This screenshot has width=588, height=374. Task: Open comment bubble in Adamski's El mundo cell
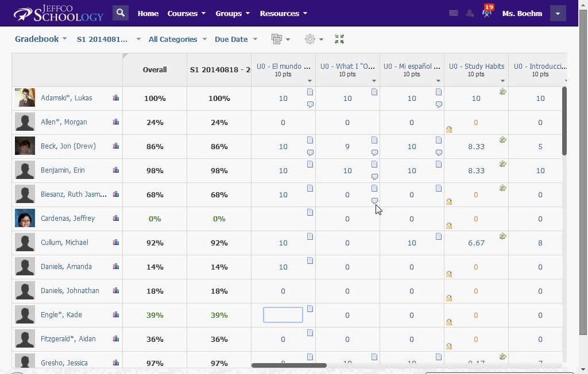(310, 104)
